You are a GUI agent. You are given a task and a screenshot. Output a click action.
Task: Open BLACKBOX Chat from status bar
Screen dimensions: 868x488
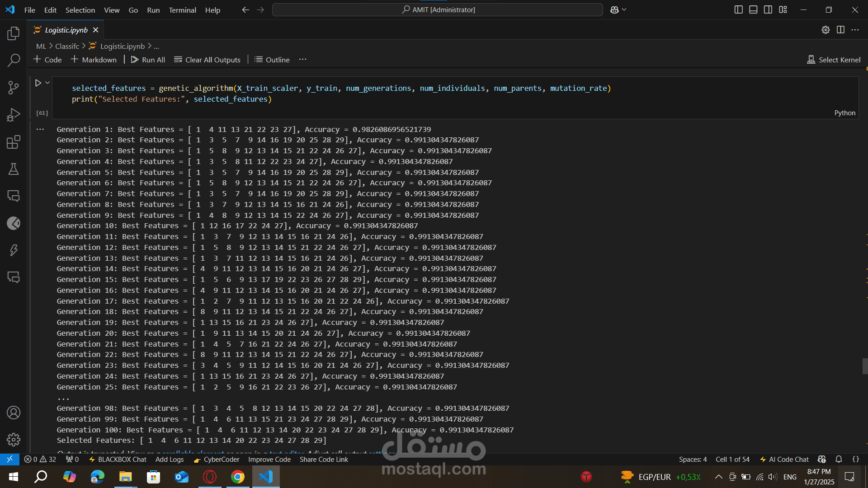click(x=118, y=459)
